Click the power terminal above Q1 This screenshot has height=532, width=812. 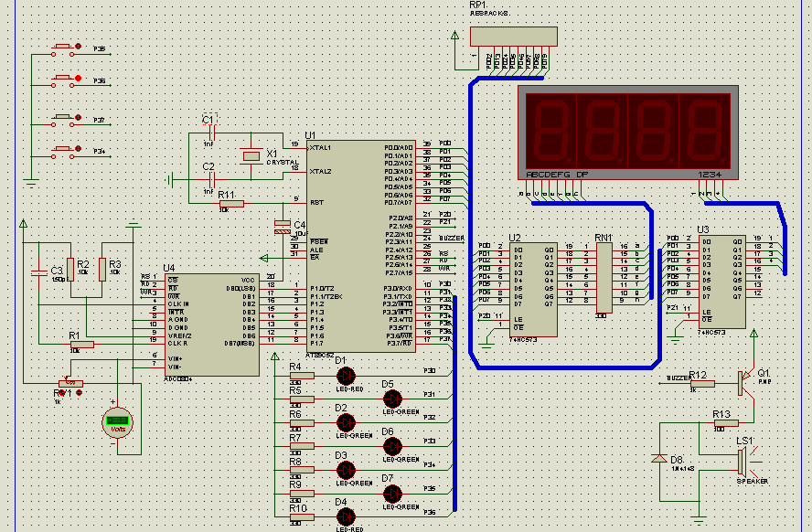coord(754,335)
